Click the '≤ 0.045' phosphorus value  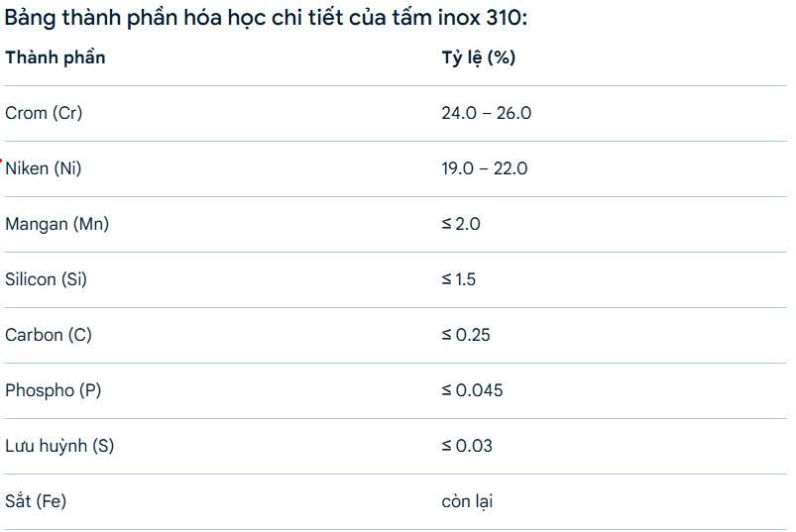pos(472,390)
